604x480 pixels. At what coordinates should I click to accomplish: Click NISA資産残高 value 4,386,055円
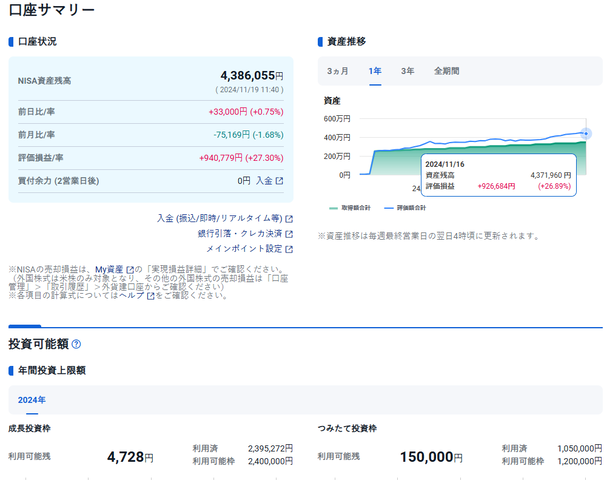[252, 75]
